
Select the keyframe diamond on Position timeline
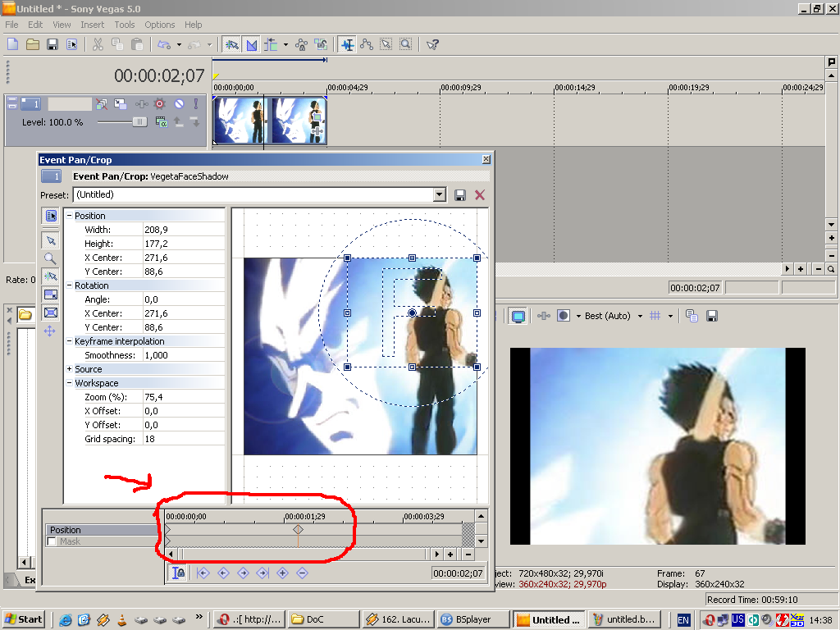[x=298, y=529]
